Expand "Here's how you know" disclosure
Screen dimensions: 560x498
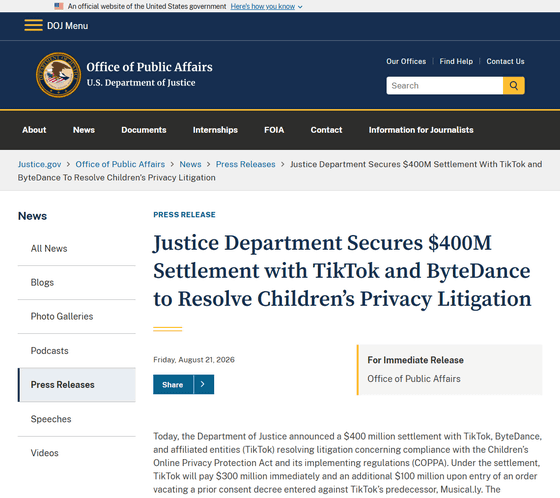click(266, 6)
